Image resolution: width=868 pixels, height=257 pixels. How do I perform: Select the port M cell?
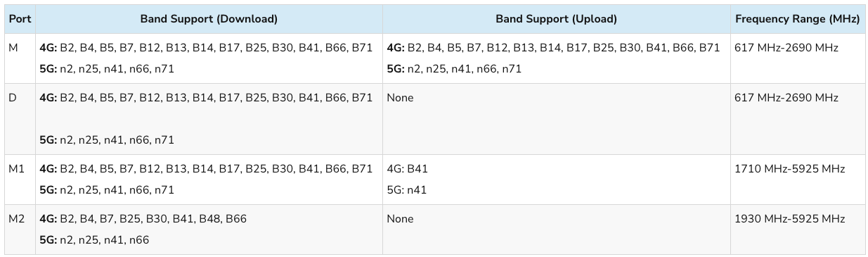[x=20, y=58]
